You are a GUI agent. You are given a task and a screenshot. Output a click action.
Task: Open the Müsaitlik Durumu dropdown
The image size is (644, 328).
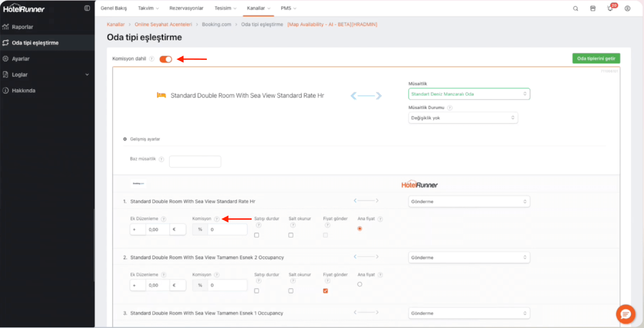tap(463, 118)
